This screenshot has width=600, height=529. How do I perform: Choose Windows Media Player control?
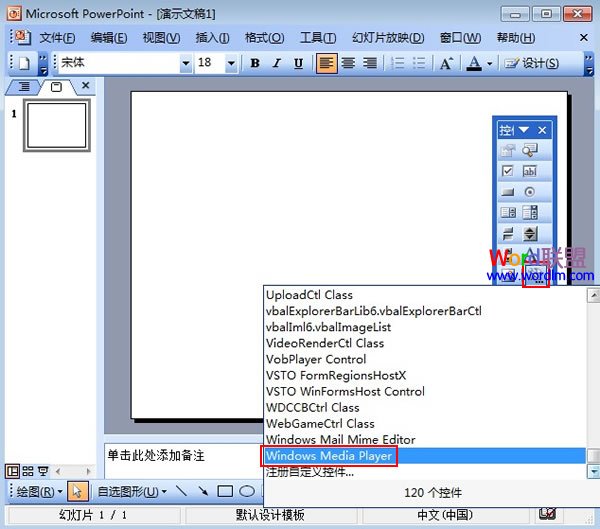pyautogui.click(x=425, y=456)
